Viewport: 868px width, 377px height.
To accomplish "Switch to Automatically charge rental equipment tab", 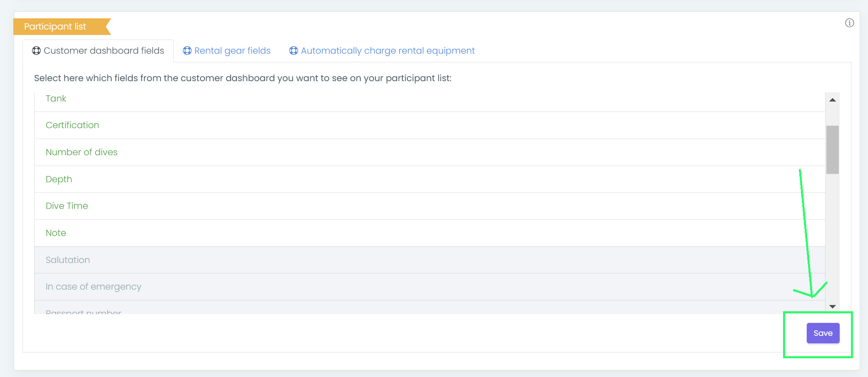I will 387,51.
